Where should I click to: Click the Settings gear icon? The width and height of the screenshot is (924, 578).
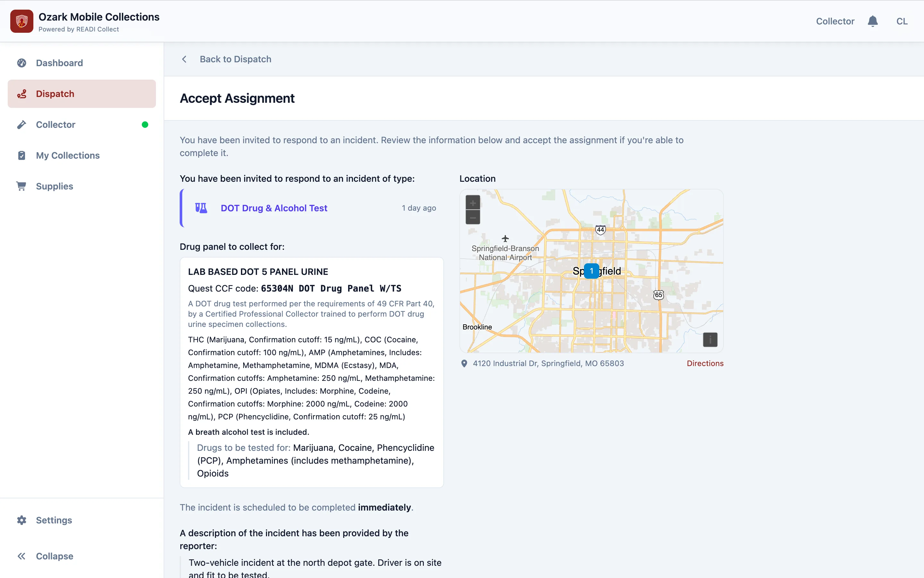tap(22, 520)
